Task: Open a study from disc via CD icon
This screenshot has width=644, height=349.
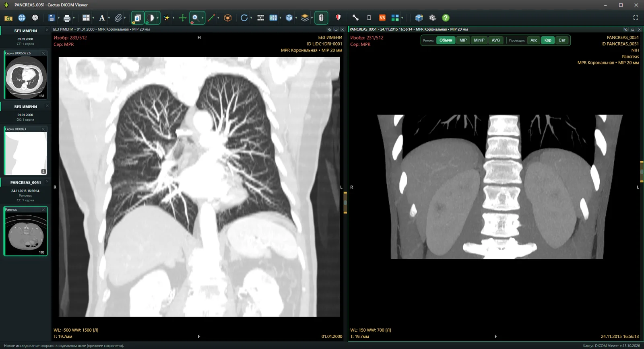Action: (35, 18)
